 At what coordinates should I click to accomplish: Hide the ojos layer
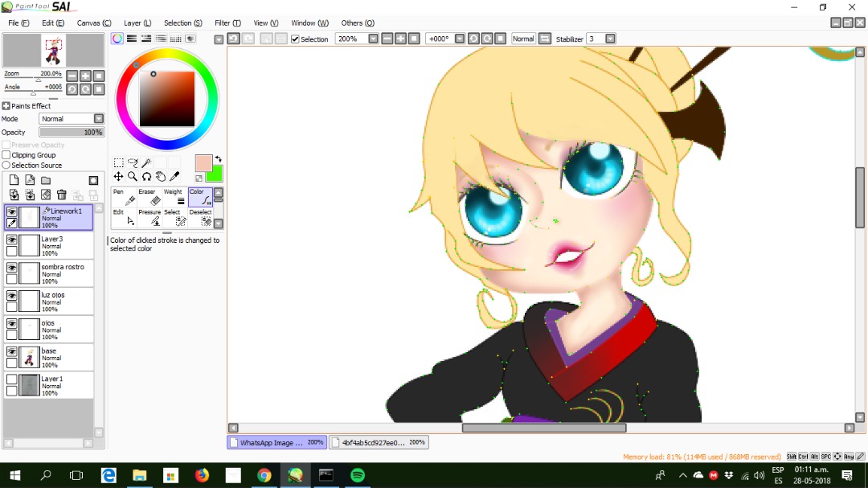pos(11,323)
